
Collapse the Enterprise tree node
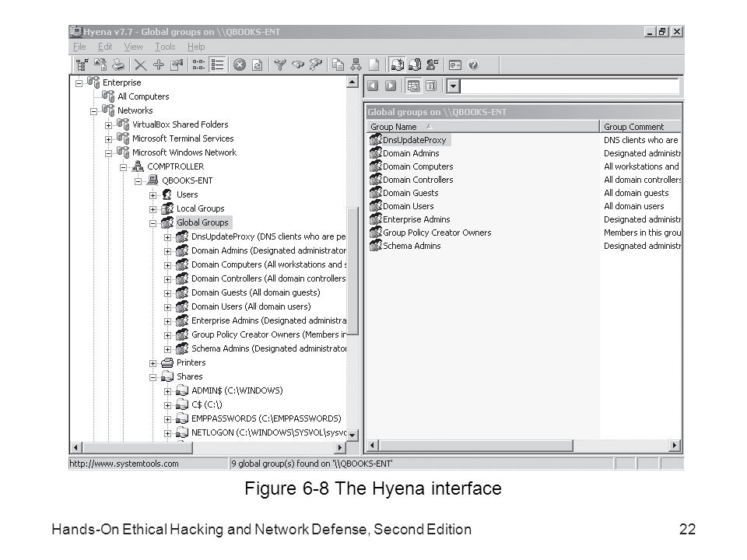(x=79, y=83)
